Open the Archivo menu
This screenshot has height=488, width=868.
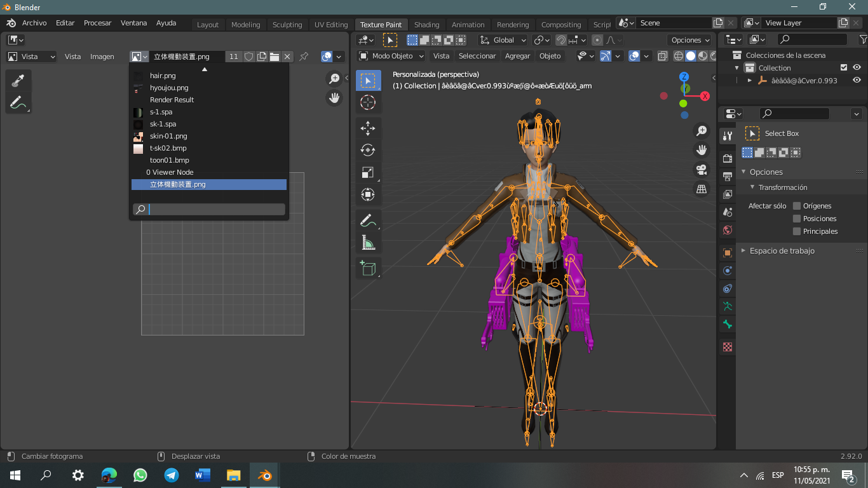[x=34, y=23]
